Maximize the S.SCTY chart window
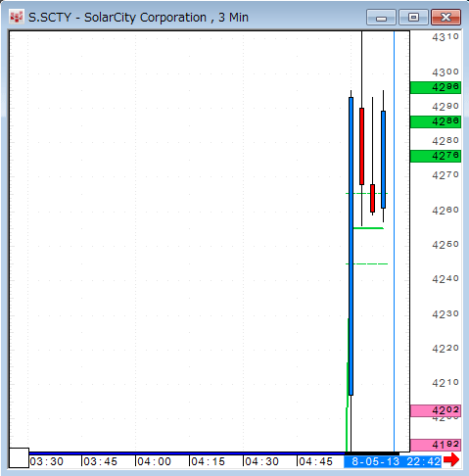This screenshot has height=476, width=469. pyautogui.click(x=413, y=18)
